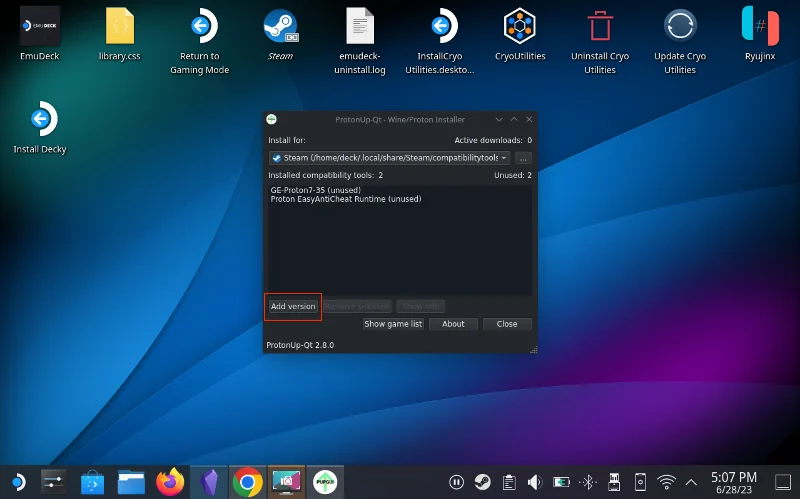The height and width of the screenshot is (499, 800).
Task: Launch Discover store from the taskbar
Action: pos(92,482)
